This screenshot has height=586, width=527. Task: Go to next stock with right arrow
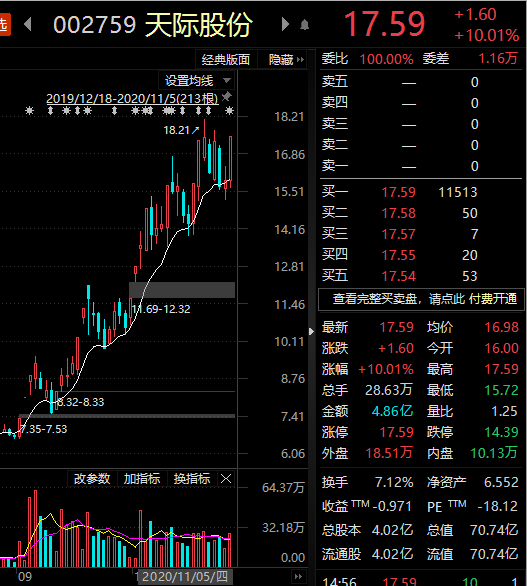tap(285, 24)
